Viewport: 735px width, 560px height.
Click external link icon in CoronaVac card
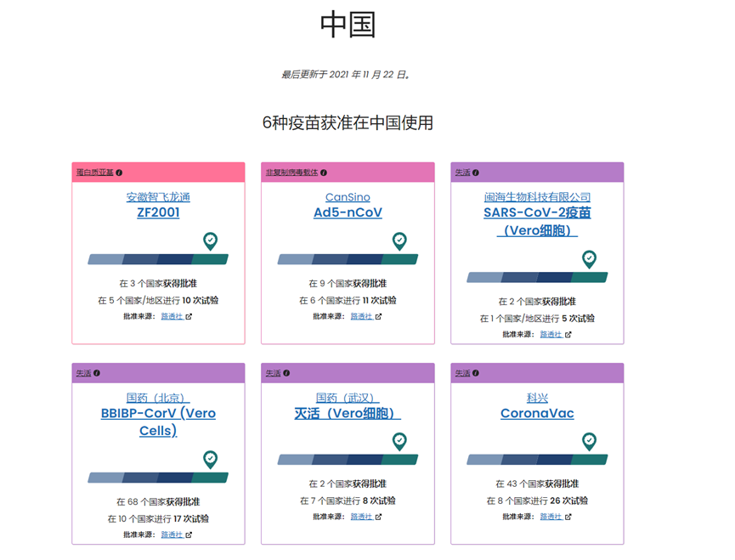click(x=568, y=517)
